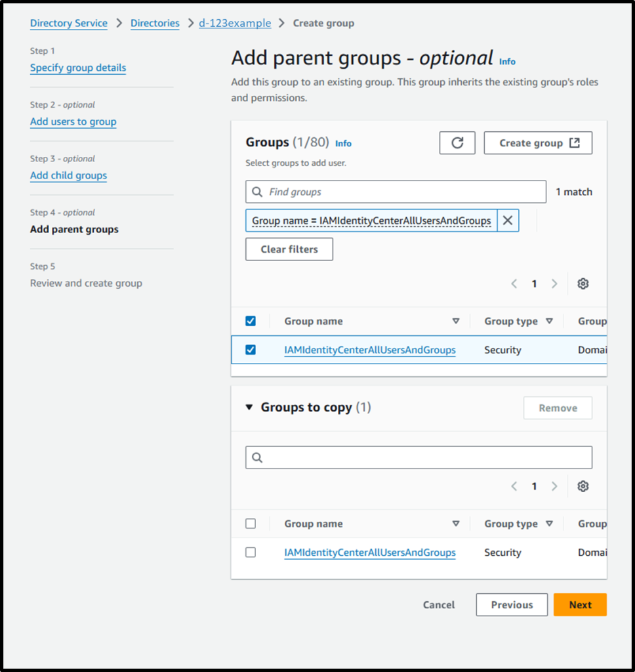
Task: Sort Groups table by Group name
Action: point(456,321)
